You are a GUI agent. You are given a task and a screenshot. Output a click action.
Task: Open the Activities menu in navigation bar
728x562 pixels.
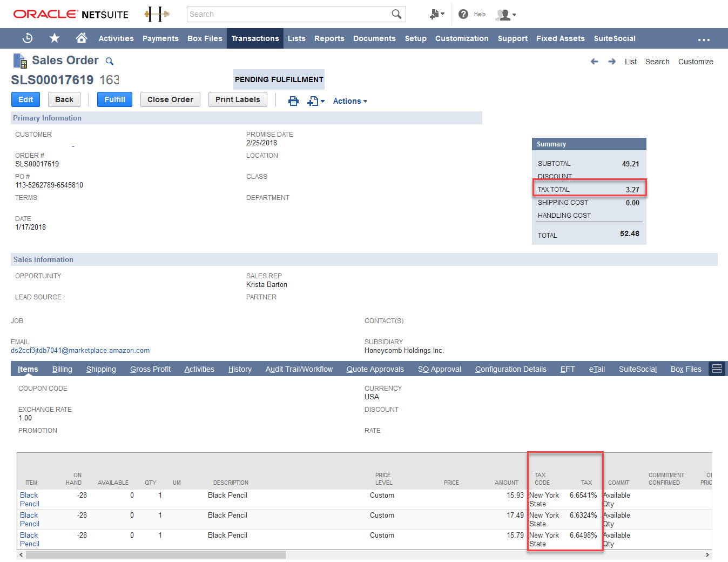116,38
